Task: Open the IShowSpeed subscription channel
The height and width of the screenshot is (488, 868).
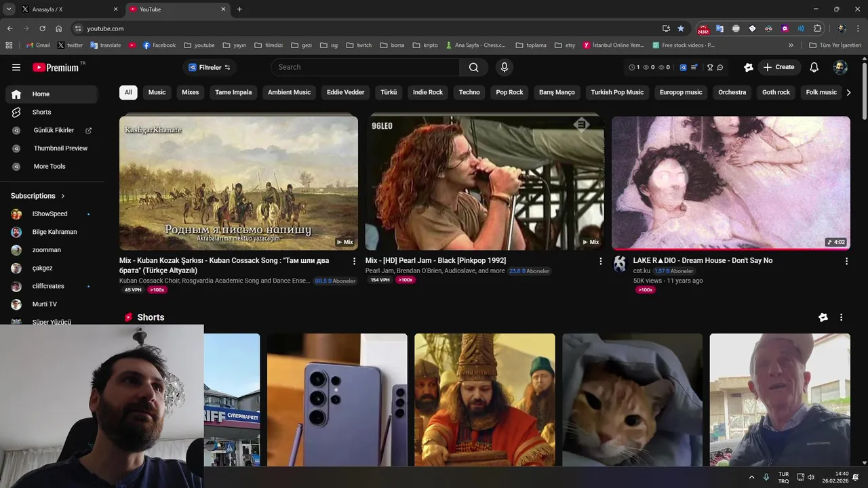Action: 52,214
